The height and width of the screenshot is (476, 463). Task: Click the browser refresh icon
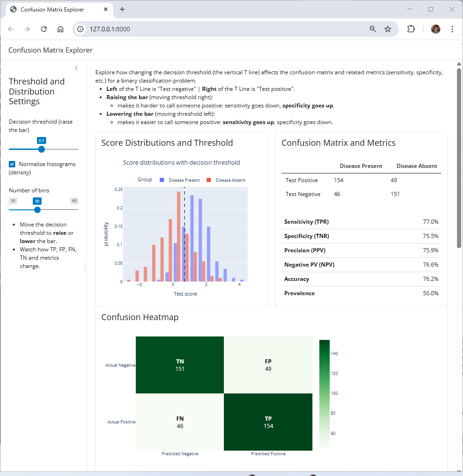coord(43,29)
